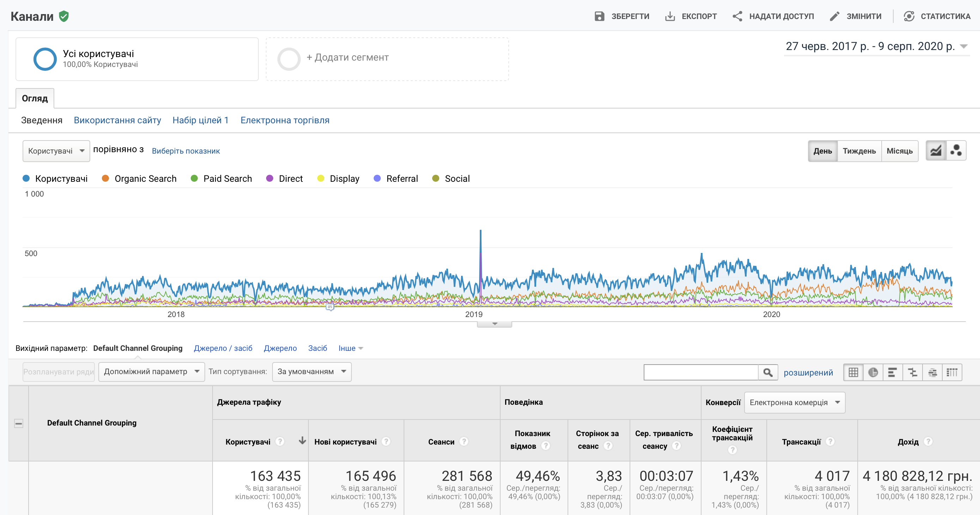
Task: Switch to the pie chart table view
Action: coord(873,372)
